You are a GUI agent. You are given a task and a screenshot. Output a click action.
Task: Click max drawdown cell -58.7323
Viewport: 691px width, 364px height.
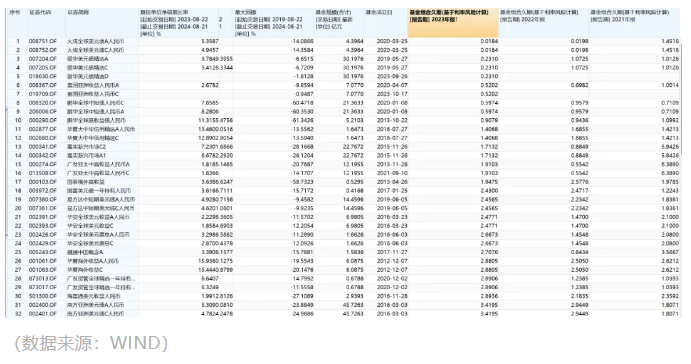click(x=303, y=182)
